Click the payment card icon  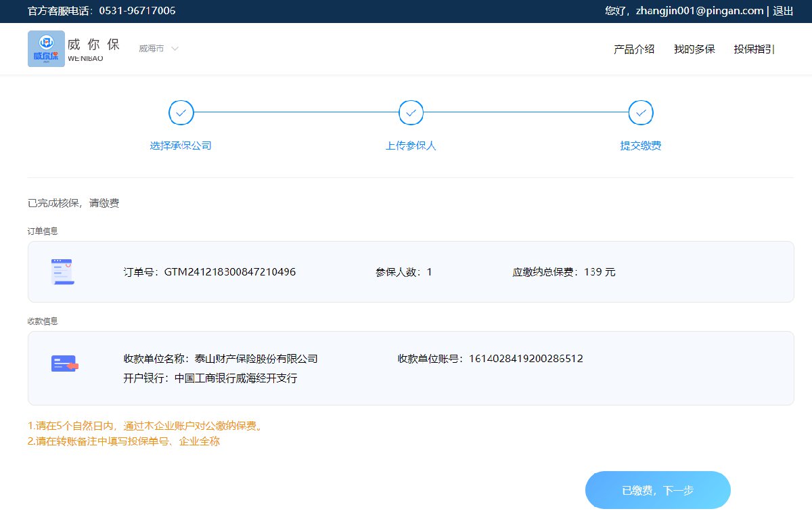(x=65, y=363)
